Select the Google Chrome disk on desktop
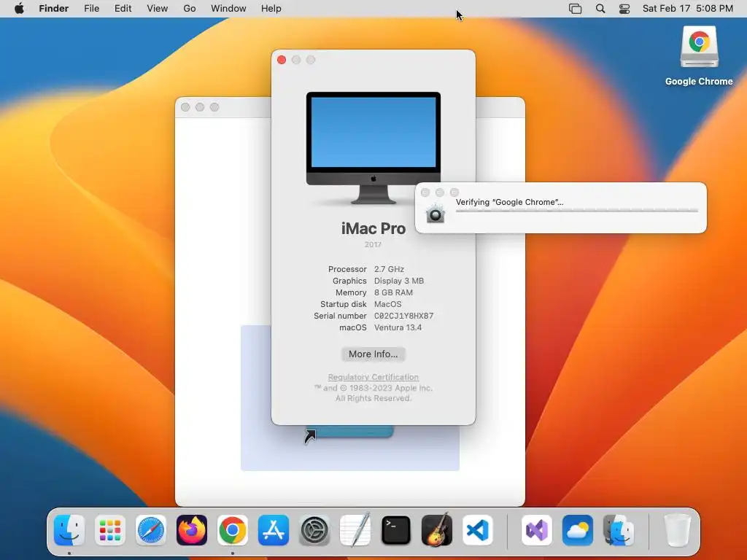747x560 pixels. [699, 47]
